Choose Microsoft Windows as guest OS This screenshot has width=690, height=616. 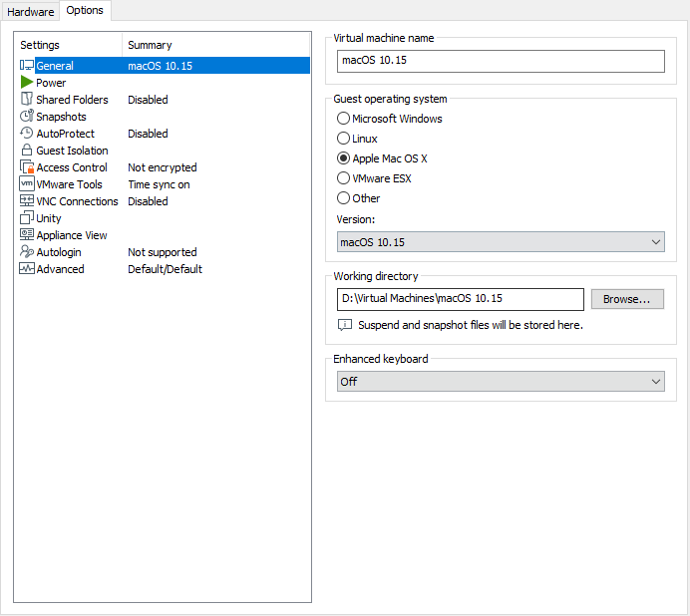[x=344, y=119]
